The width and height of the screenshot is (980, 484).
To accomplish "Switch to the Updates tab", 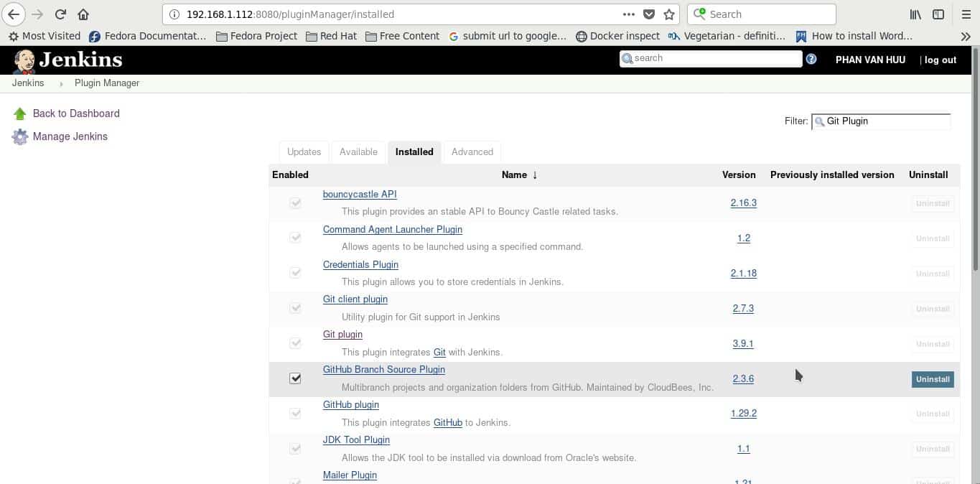I will click(x=304, y=152).
